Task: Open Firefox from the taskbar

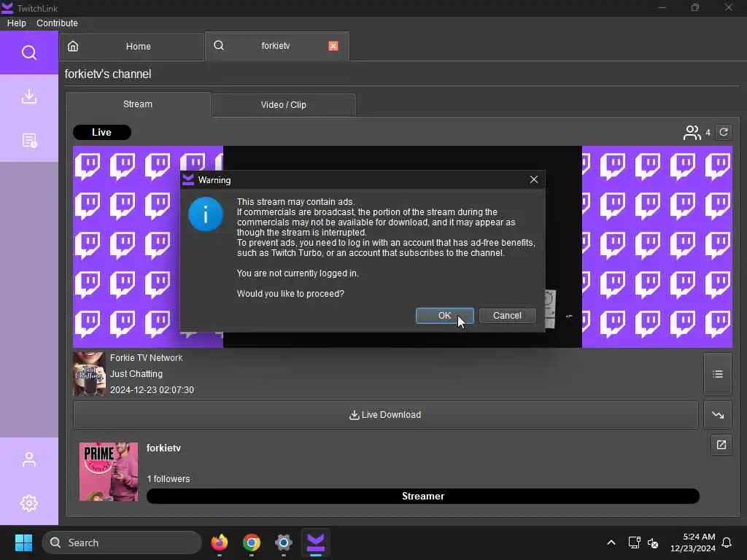Action: (219, 542)
